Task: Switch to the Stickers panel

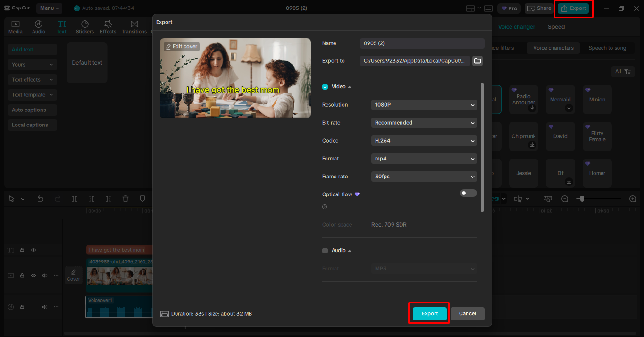Action: pos(84,26)
